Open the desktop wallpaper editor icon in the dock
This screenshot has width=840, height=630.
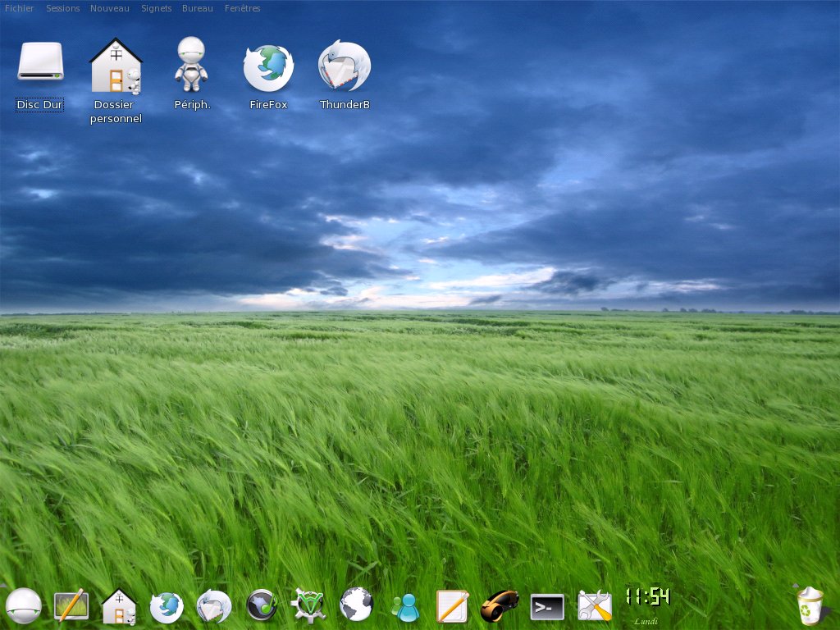point(71,605)
